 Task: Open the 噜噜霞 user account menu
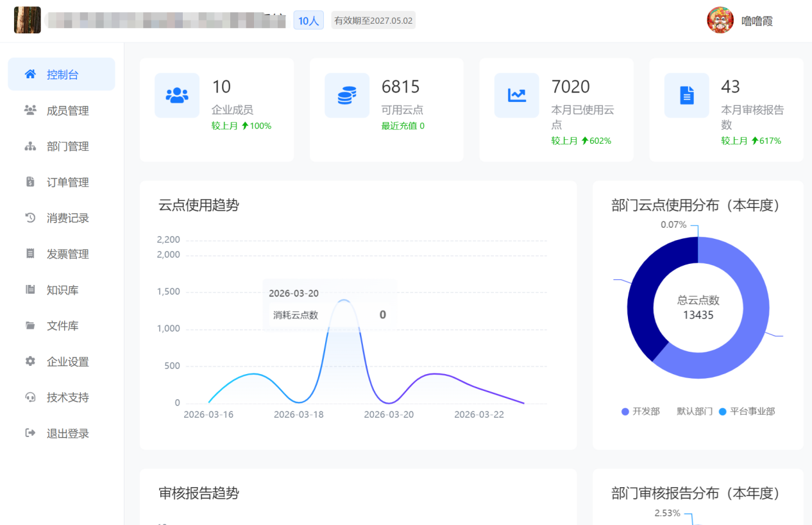click(x=741, y=21)
